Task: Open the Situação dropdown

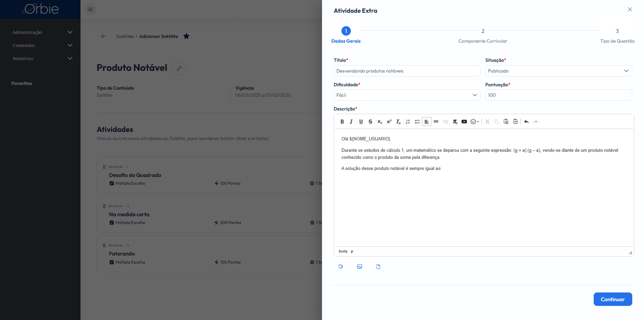Action: pos(558,71)
